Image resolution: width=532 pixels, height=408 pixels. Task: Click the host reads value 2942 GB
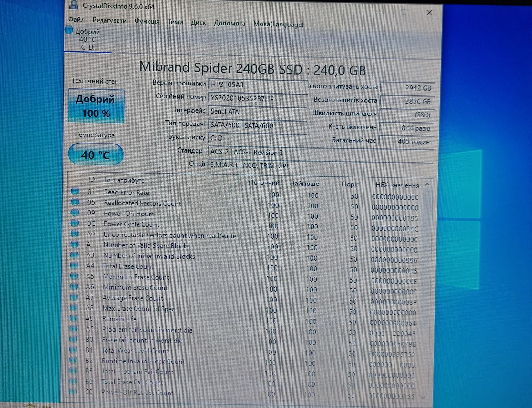[407, 88]
